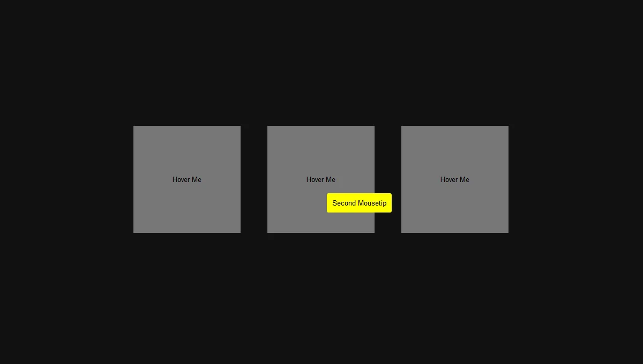Click the Hover Me label in center box
Image resolution: width=643 pixels, height=364 pixels.
coord(320,179)
